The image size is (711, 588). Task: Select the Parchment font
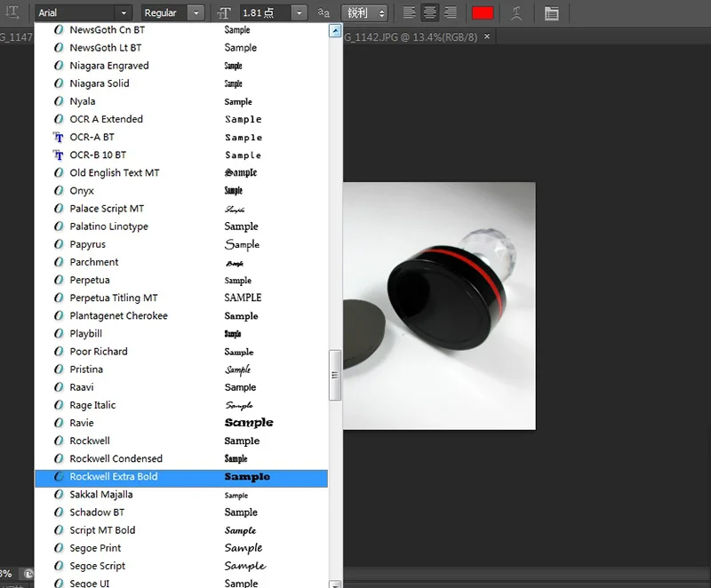(x=181, y=262)
